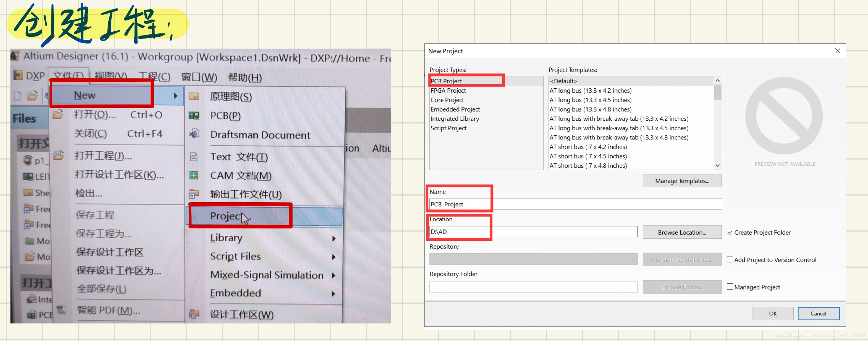
Task: Open the 工程(C) menu
Action: tap(154, 77)
